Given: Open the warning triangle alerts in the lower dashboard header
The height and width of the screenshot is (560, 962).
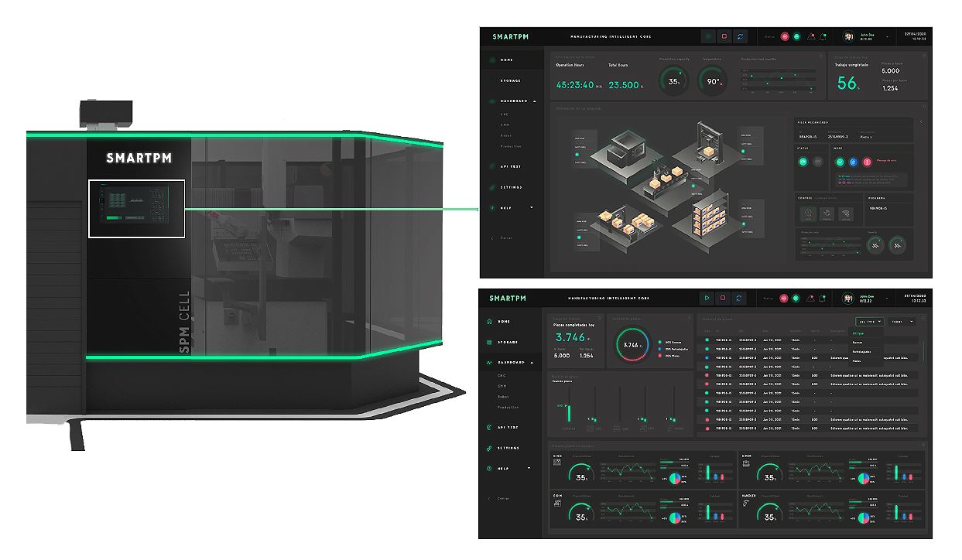Looking at the screenshot, I should point(811,298).
